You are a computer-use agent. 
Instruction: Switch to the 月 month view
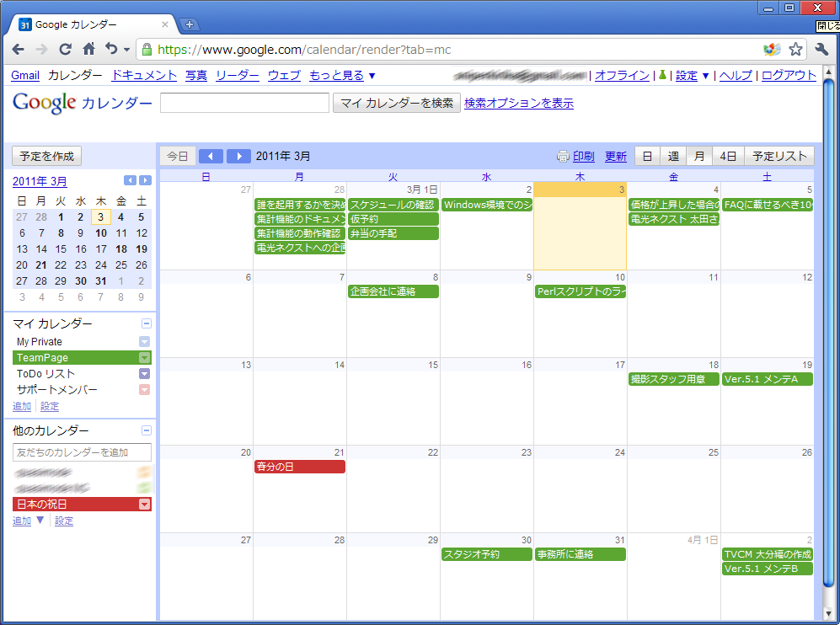coord(699,156)
